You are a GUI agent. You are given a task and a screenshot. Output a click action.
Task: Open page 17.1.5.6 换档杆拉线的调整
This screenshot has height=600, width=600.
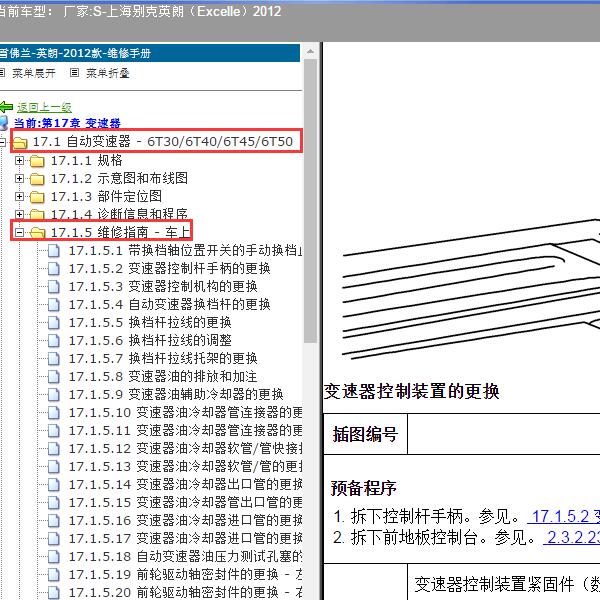pyautogui.click(x=150, y=341)
